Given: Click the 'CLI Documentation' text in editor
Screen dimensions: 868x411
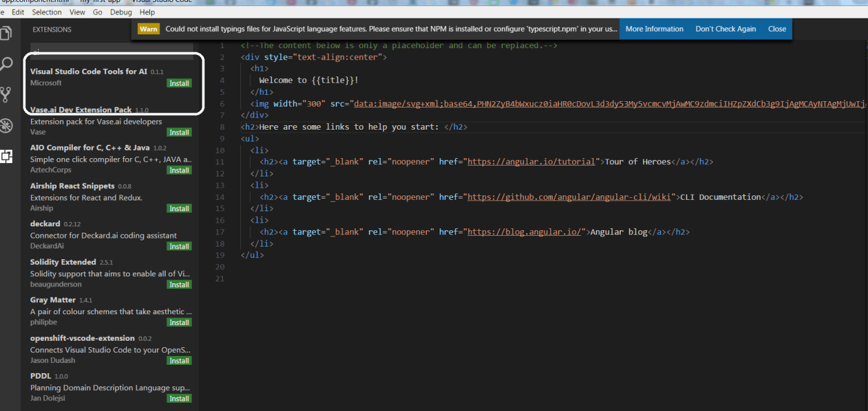Looking at the screenshot, I should point(720,197).
